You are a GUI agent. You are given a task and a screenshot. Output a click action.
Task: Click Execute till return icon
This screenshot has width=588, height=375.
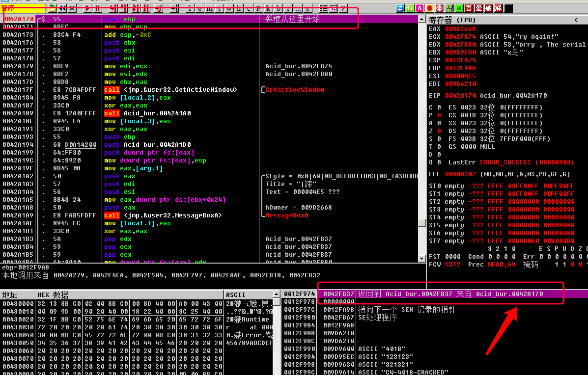click(x=158, y=8)
